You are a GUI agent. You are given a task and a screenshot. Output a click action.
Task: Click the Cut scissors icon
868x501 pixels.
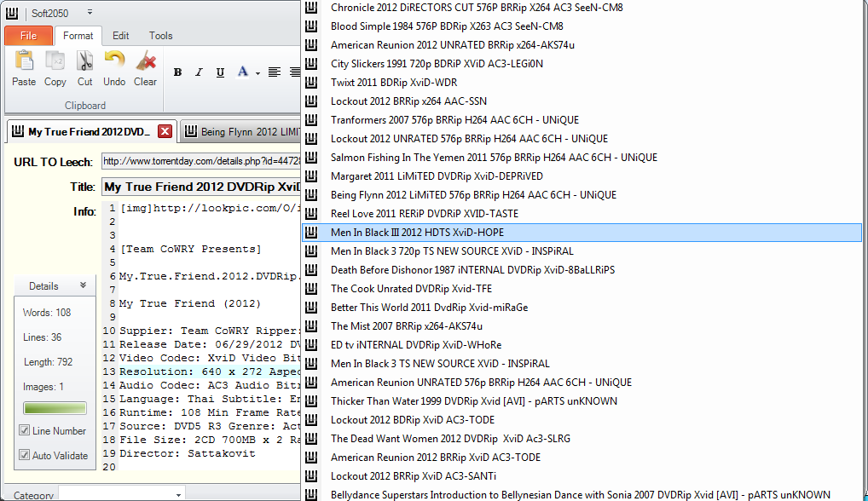click(85, 61)
